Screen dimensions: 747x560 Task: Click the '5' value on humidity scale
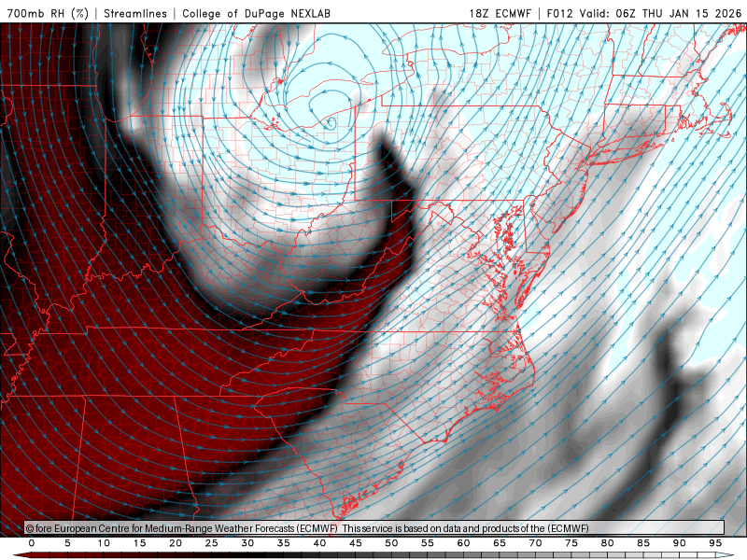67,543
